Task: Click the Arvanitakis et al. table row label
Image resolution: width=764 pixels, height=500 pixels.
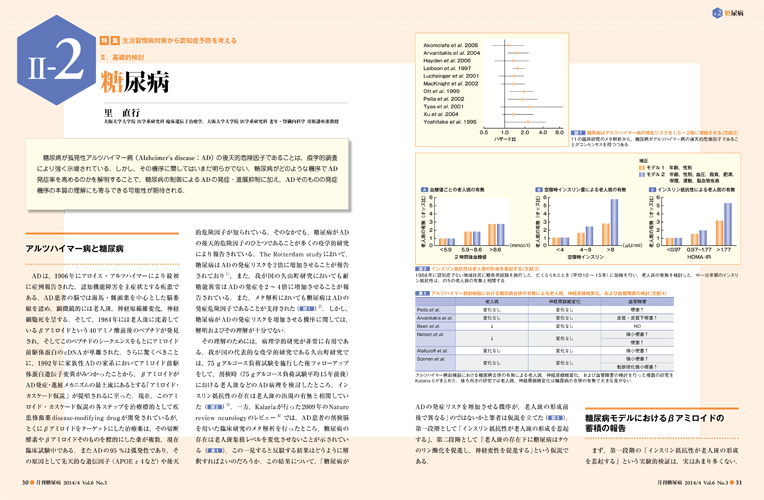Action: pyautogui.click(x=435, y=318)
